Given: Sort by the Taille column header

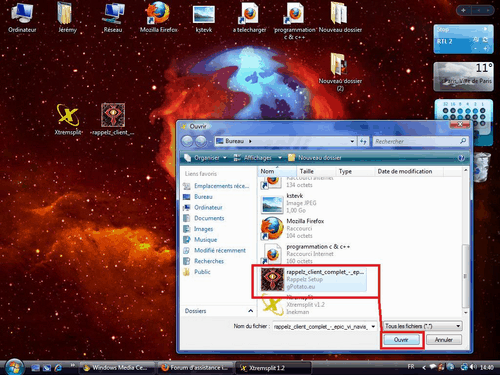Looking at the screenshot, I should (x=316, y=171).
